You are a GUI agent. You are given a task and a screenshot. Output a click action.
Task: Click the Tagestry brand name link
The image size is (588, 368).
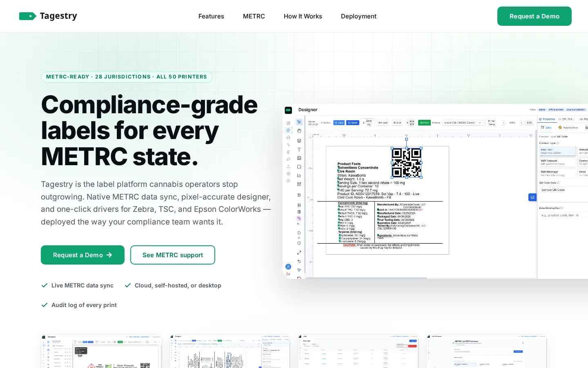click(58, 16)
